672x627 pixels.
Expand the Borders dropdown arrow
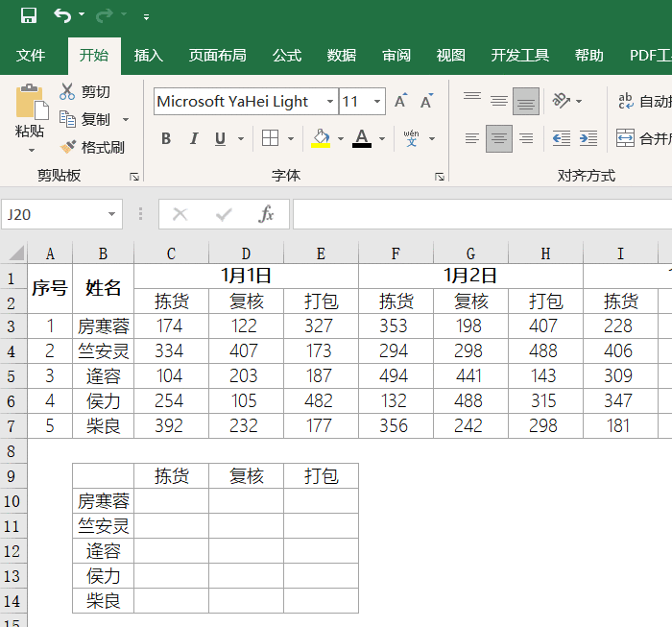(291, 139)
